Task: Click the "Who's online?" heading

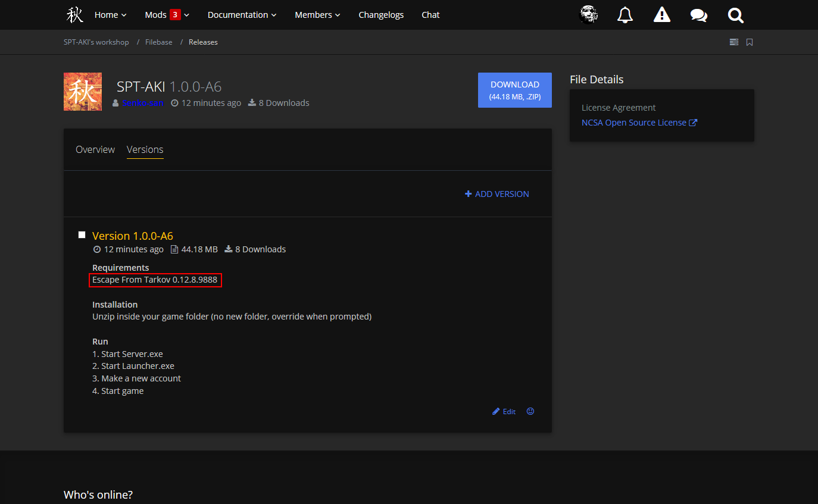Action: [98, 494]
